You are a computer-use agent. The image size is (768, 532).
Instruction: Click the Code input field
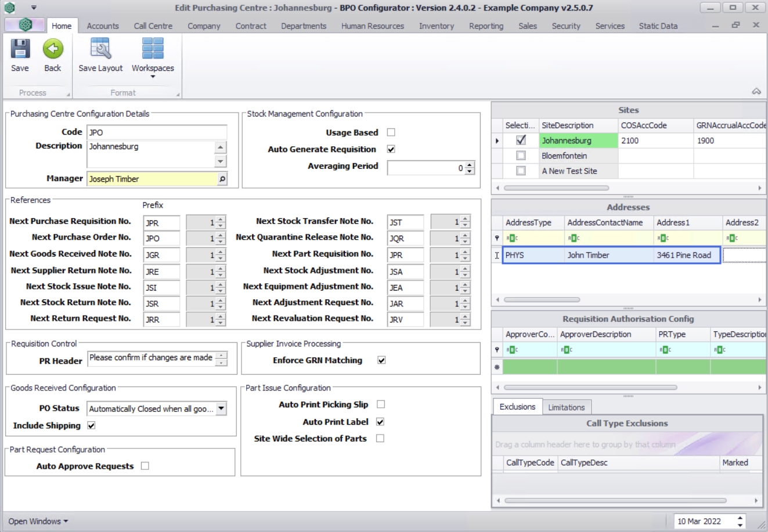156,132
